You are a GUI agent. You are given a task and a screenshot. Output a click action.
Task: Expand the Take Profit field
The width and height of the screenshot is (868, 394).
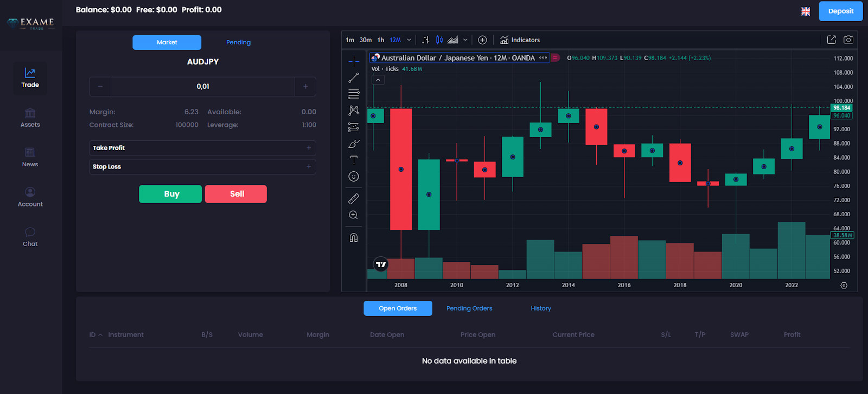tap(202, 148)
